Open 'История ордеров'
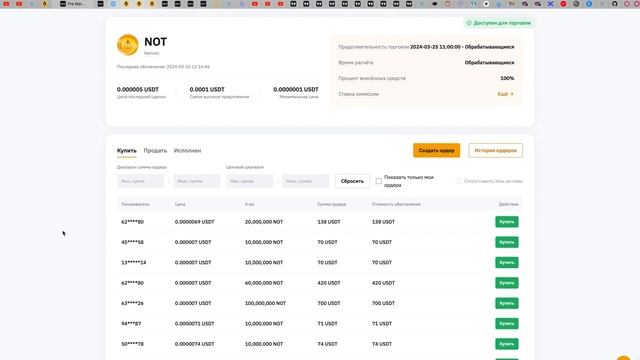 [x=496, y=151]
